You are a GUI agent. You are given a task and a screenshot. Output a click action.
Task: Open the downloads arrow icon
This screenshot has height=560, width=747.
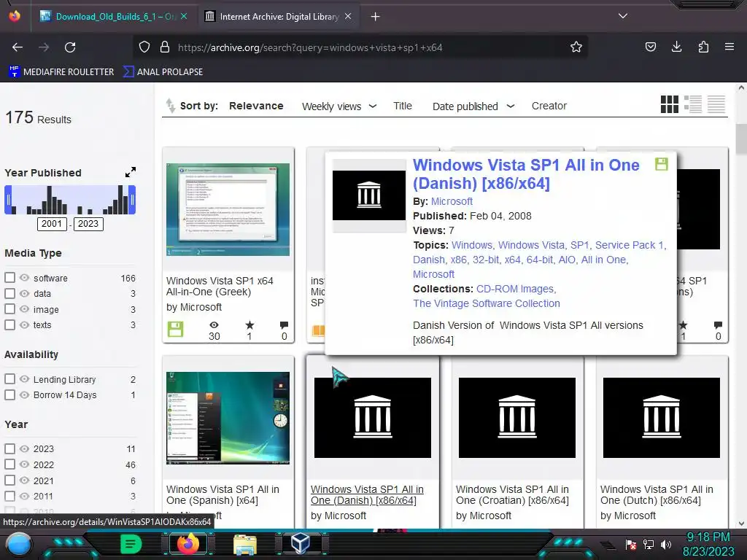tap(676, 47)
